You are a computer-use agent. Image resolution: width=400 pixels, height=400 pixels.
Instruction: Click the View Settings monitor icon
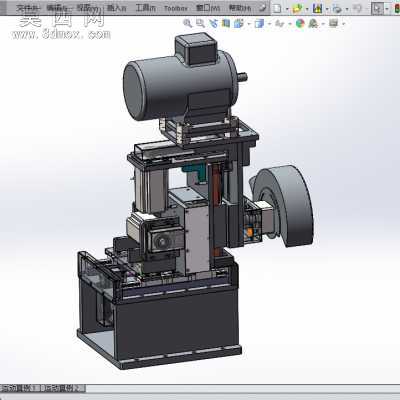[x=333, y=23]
